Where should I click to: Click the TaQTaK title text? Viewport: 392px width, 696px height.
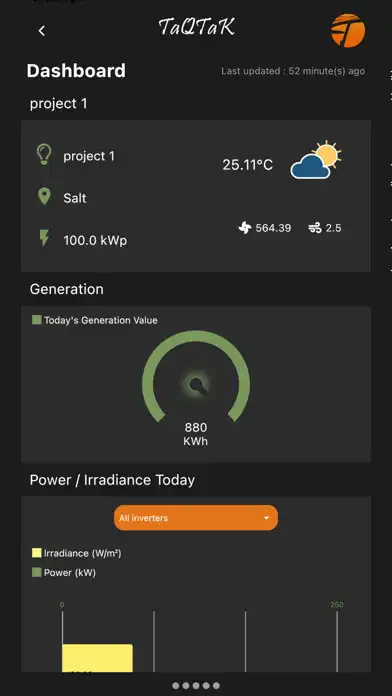[x=196, y=28]
